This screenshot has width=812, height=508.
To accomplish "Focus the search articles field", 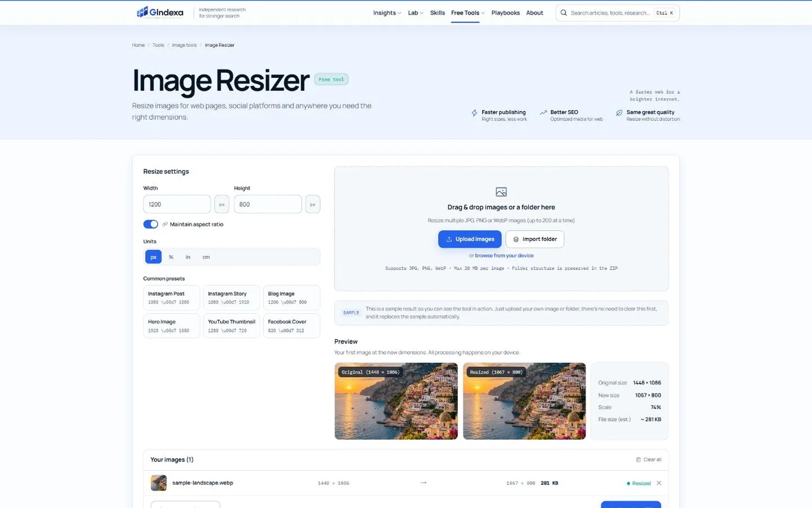I will pos(617,12).
